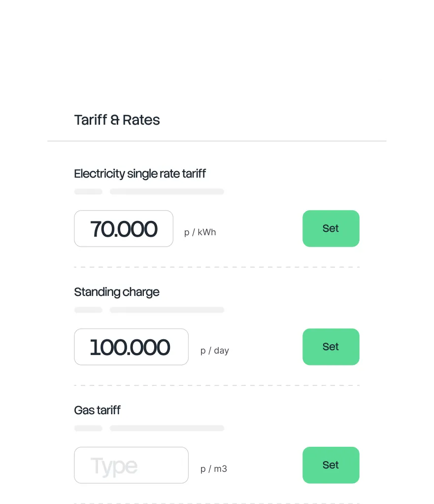Click the p / day unit label

coord(214,350)
